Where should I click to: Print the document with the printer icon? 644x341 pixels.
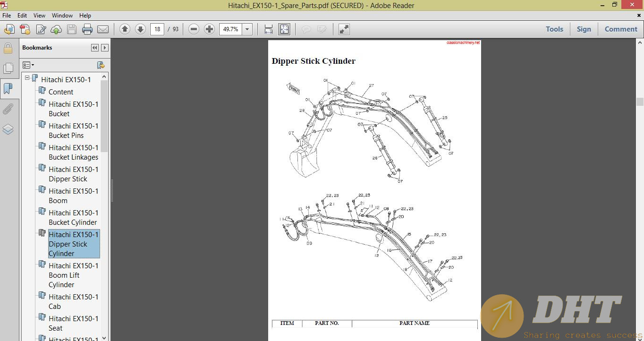(87, 29)
